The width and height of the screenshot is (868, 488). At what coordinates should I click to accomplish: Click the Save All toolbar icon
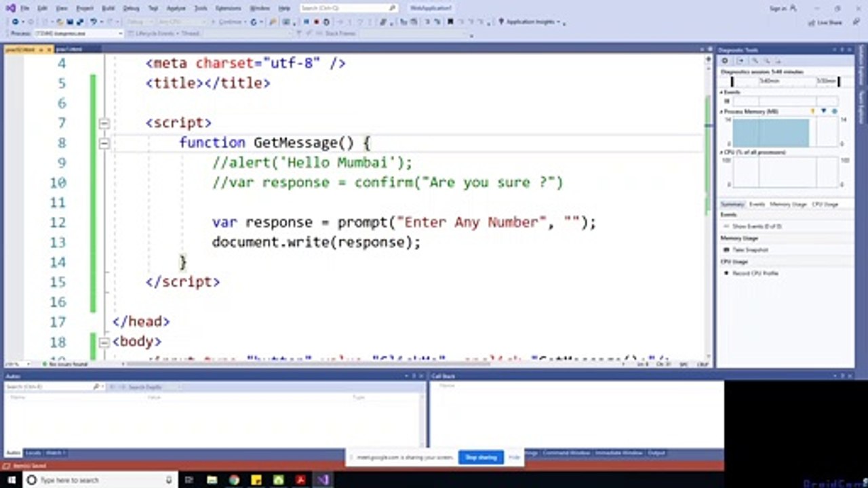(x=79, y=22)
